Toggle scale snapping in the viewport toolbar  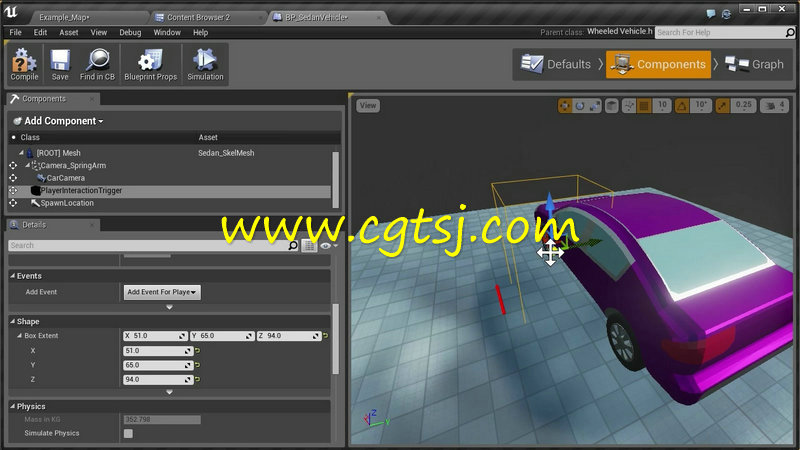pyautogui.click(x=722, y=106)
